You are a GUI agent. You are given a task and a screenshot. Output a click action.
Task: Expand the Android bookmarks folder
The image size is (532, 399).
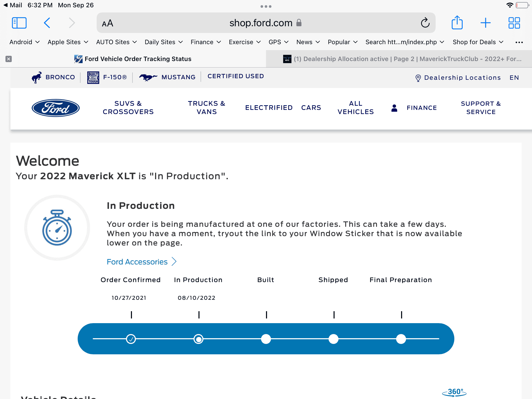coord(24,42)
